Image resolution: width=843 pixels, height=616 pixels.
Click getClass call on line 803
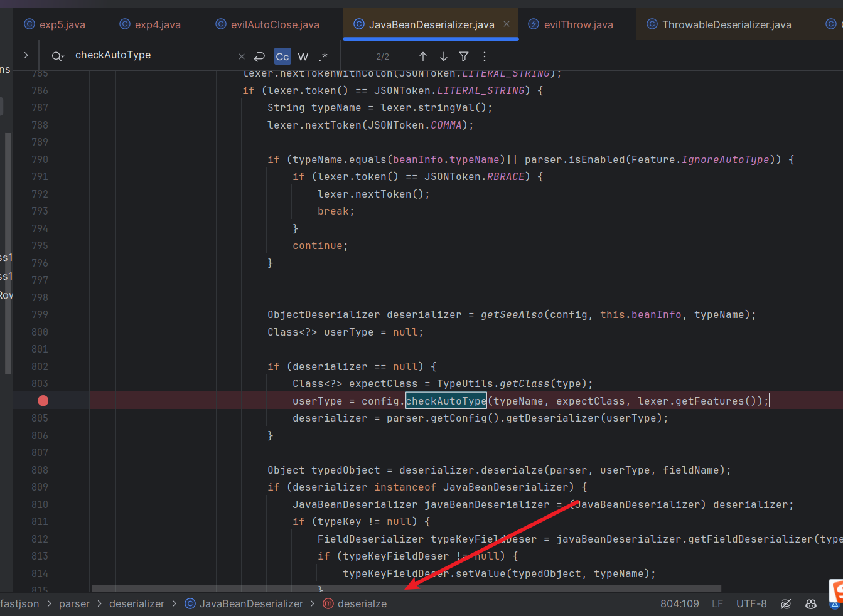525,384
